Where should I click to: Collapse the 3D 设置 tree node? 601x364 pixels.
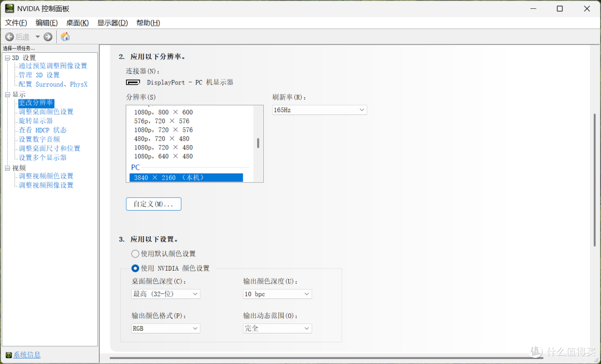click(7, 58)
